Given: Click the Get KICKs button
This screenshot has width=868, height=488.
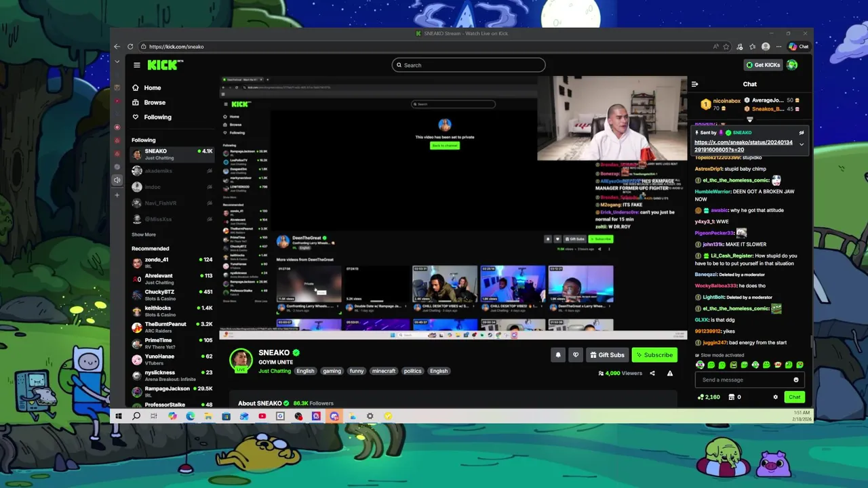Looking at the screenshot, I should coord(763,65).
